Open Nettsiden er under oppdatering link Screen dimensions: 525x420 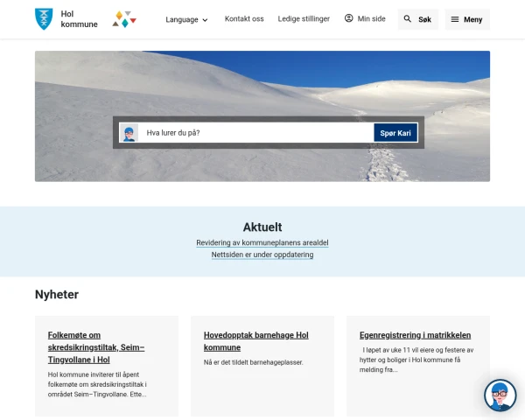(x=262, y=255)
